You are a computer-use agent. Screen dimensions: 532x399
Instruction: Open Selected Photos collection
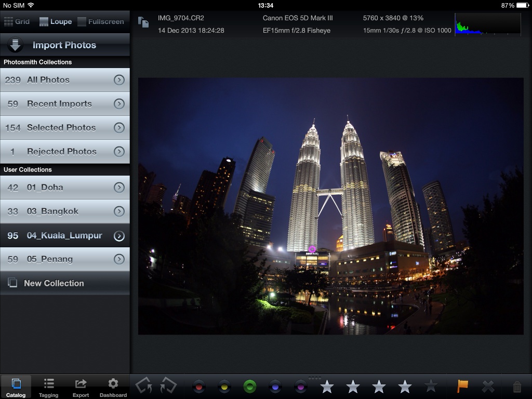65,128
